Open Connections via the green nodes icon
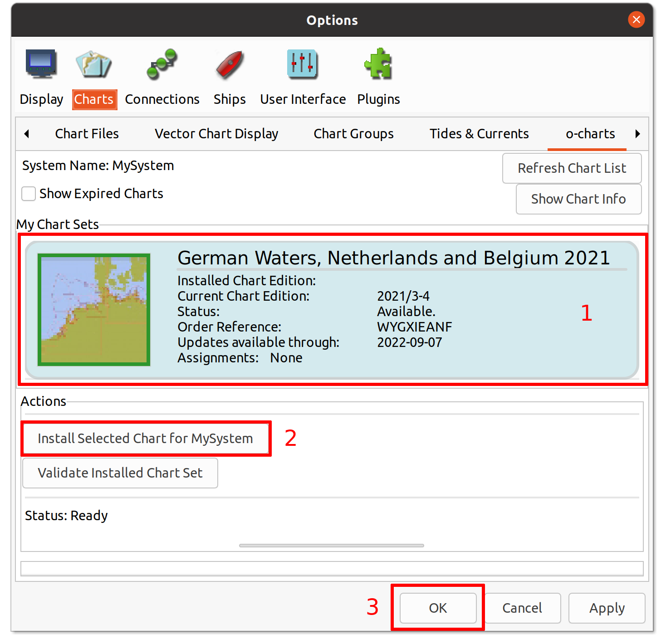This screenshot has height=644, width=666. pos(162,64)
